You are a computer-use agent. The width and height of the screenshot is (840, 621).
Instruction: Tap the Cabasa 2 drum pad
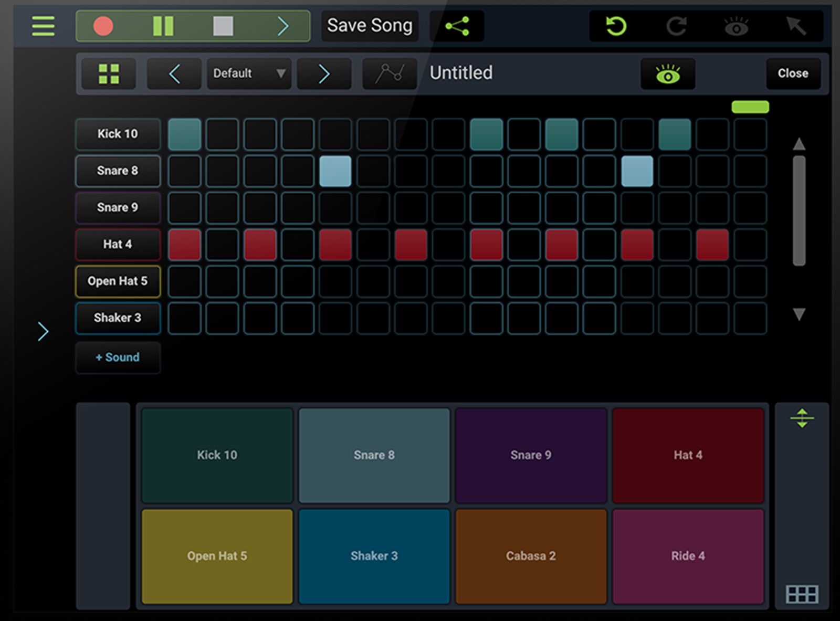pyautogui.click(x=531, y=556)
